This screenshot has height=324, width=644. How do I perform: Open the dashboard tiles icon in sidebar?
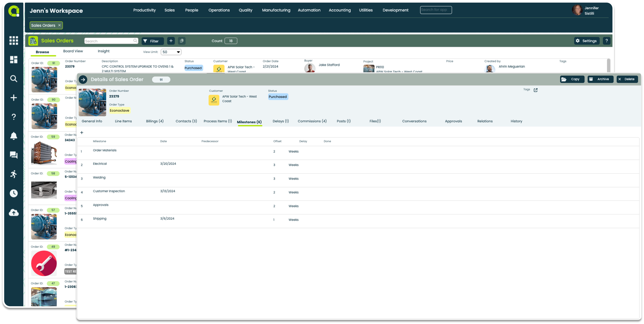[x=14, y=59]
